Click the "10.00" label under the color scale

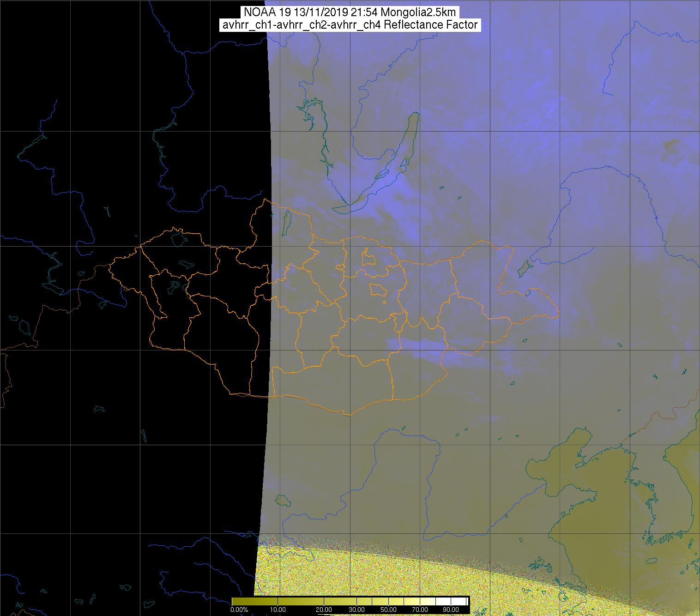coord(278,610)
